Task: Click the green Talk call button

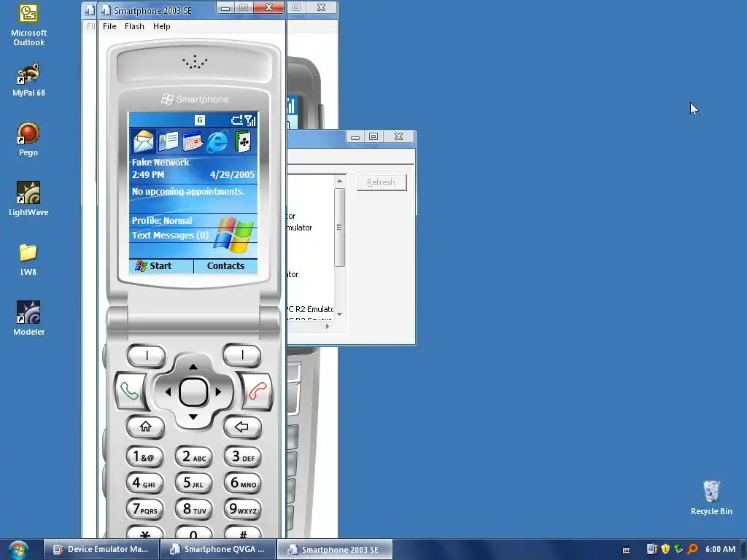Action: 129,391
